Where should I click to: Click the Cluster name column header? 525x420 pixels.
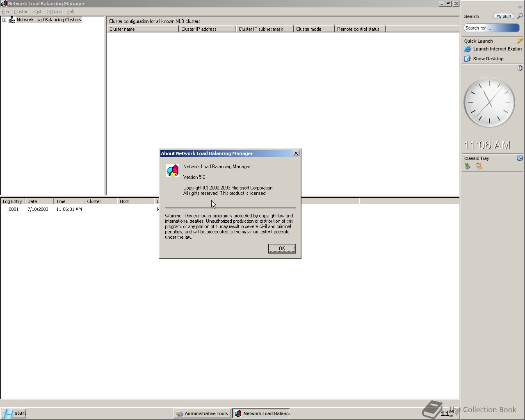pos(143,29)
